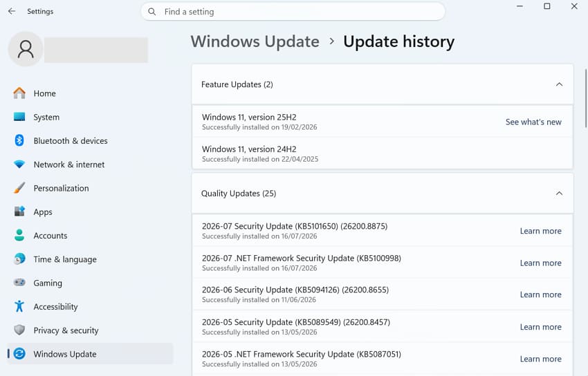Click the vertical scrollbar on right
The image size is (588, 376).
[586, 98]
